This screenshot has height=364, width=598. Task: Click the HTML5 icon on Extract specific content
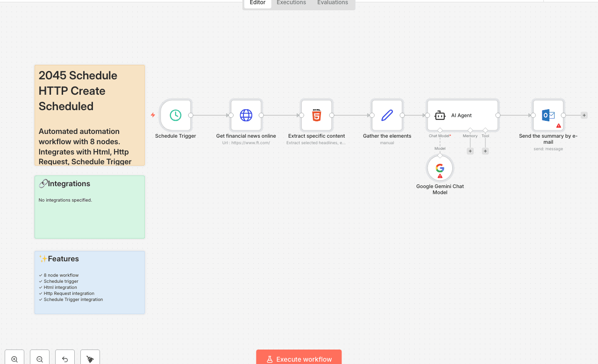(316, 115)
